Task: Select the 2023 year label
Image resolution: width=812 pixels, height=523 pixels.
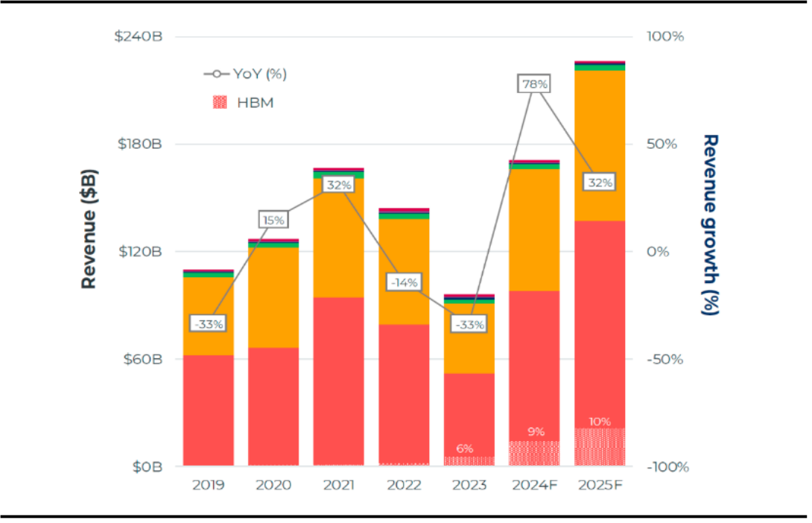Action: point(469,485)
